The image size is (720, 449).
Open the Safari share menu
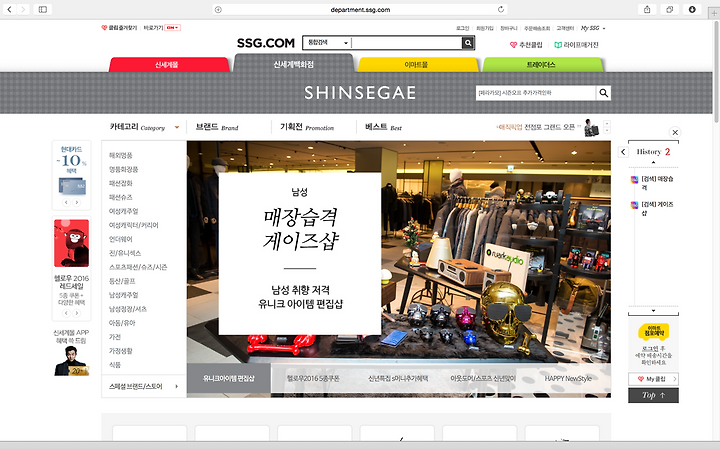647,9
